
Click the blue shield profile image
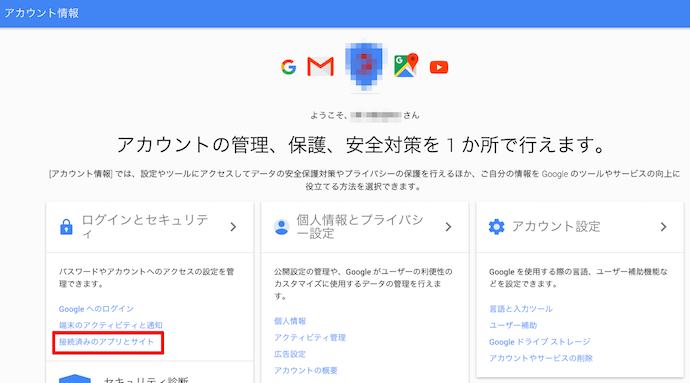click(364, 65)
